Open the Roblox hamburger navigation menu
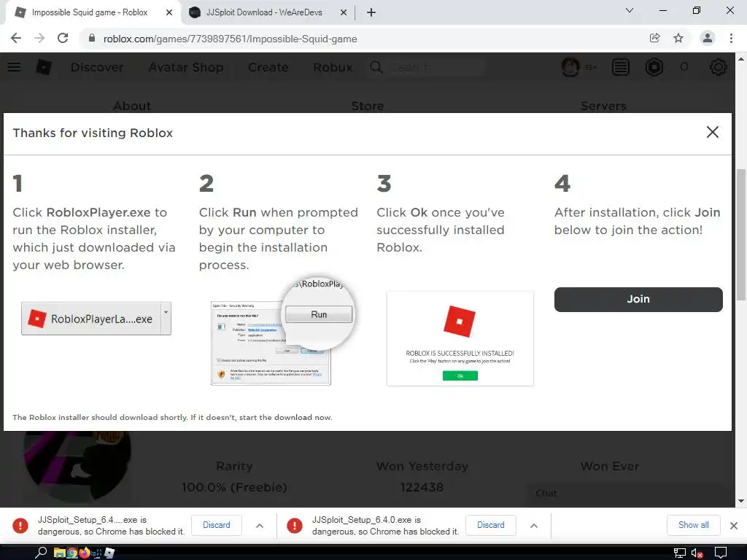 (14, 67)
